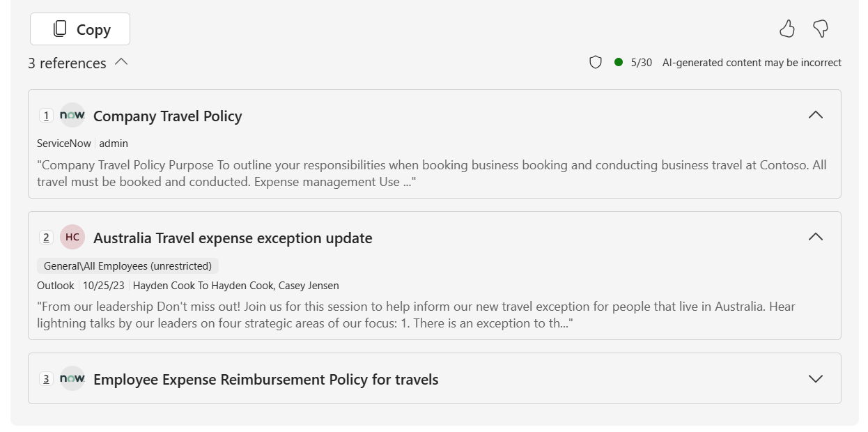This screenshot has width=868, height=432.
Task: Collapse the Company Travel Policy reference card
Action: click(815, 115)
